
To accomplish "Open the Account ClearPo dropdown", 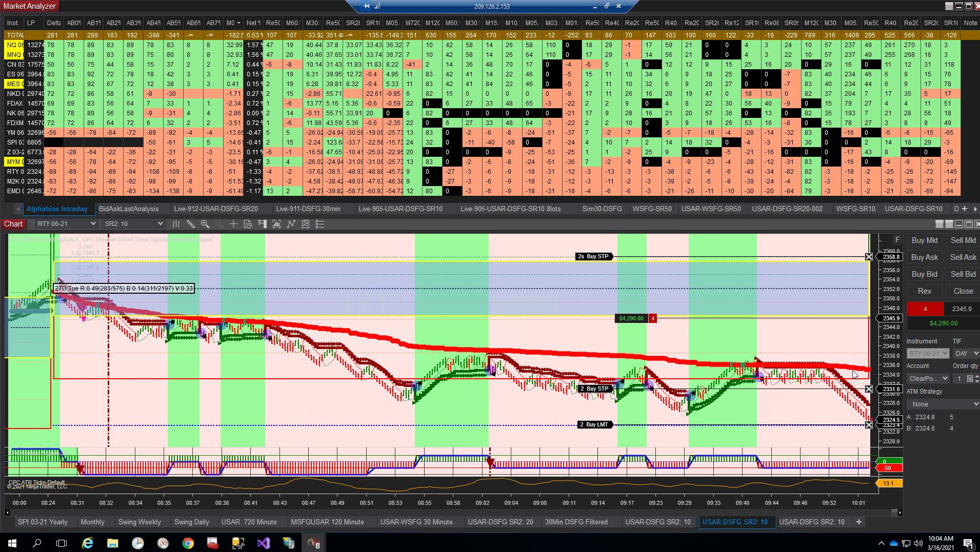I will (928, 378).
